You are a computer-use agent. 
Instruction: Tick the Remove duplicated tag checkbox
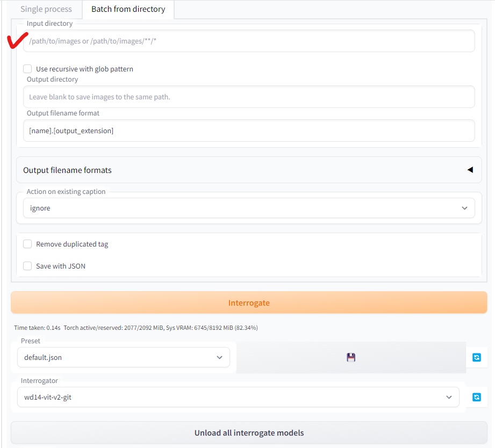[27, 244]
